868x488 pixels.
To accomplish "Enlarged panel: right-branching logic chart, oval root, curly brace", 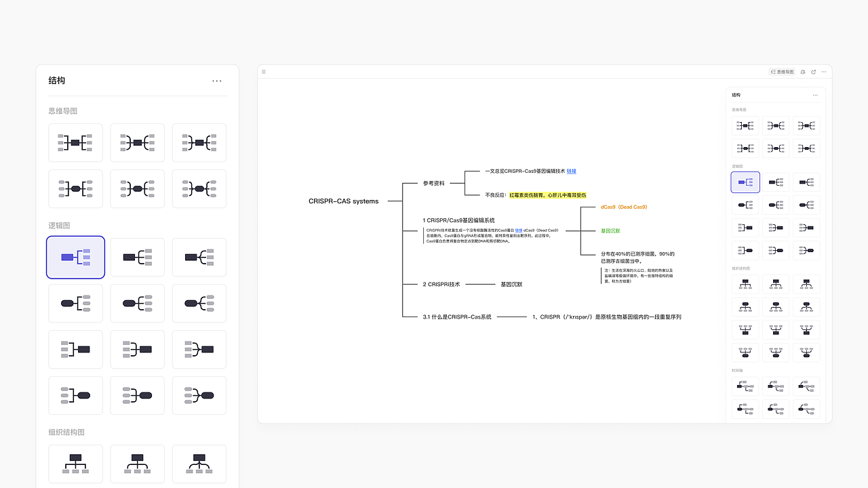I will coord(138,303).
